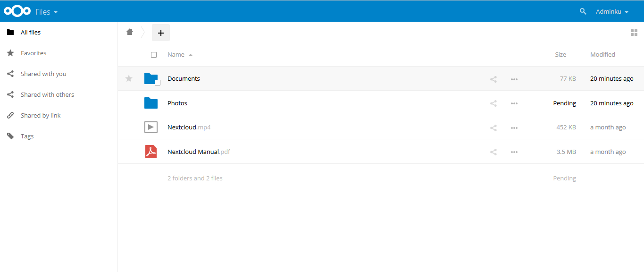The height and width of the screenshot is (272, 644).
Task: Click the Name sort arrow indicator
Action: (x=191, y=55)
